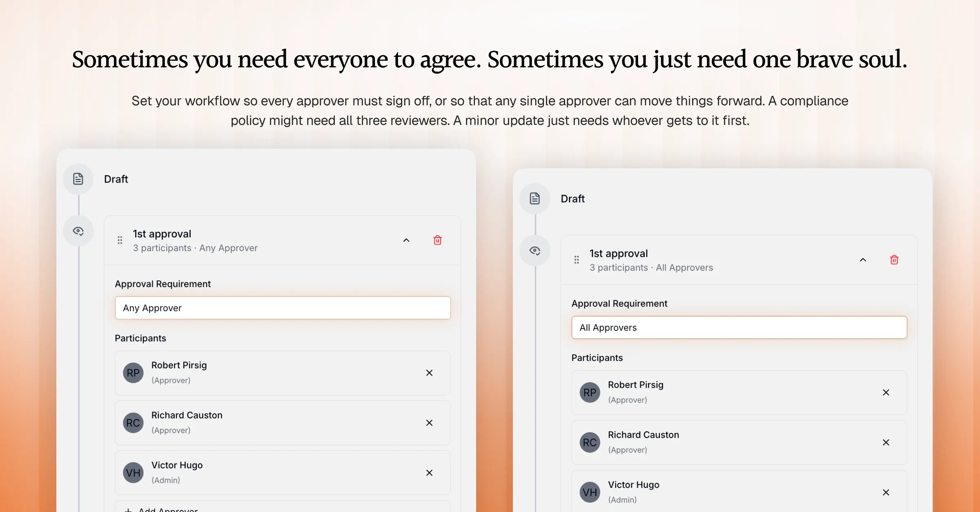Screen dimensions: 980x512
Task: Click the Participants heading in right panel
Action: click(x=597, y=358)
